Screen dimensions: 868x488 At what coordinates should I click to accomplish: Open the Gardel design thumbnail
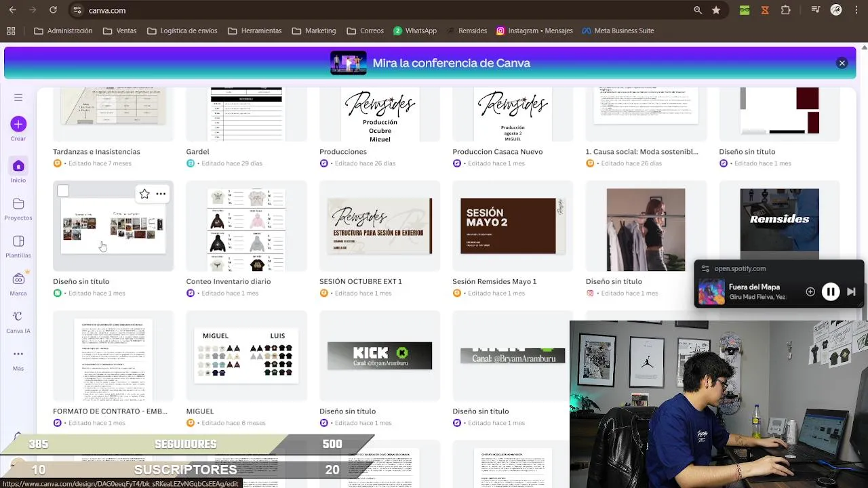tap(246, 114)
